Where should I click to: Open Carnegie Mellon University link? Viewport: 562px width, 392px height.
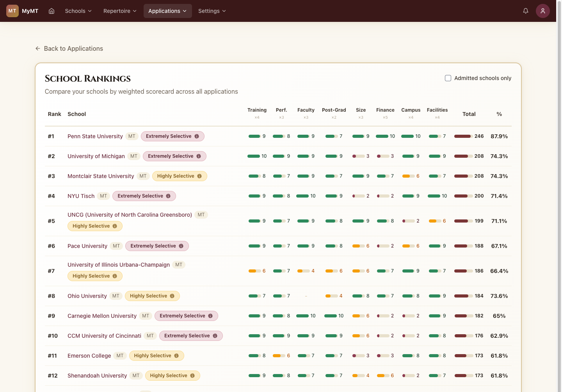click(102, 316)
